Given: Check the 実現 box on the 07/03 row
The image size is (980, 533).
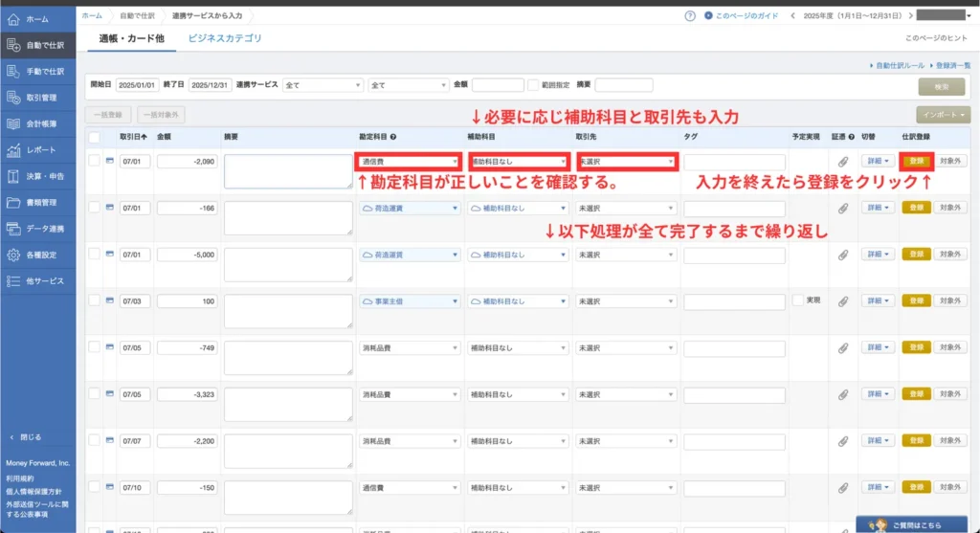Looking at the screenshot, I should 798,300.
